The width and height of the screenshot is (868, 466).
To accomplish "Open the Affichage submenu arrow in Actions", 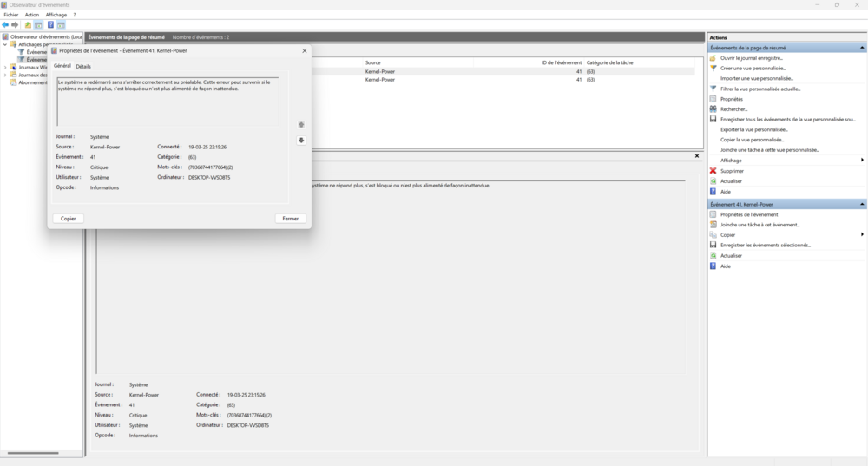I will tap(862, 161).
